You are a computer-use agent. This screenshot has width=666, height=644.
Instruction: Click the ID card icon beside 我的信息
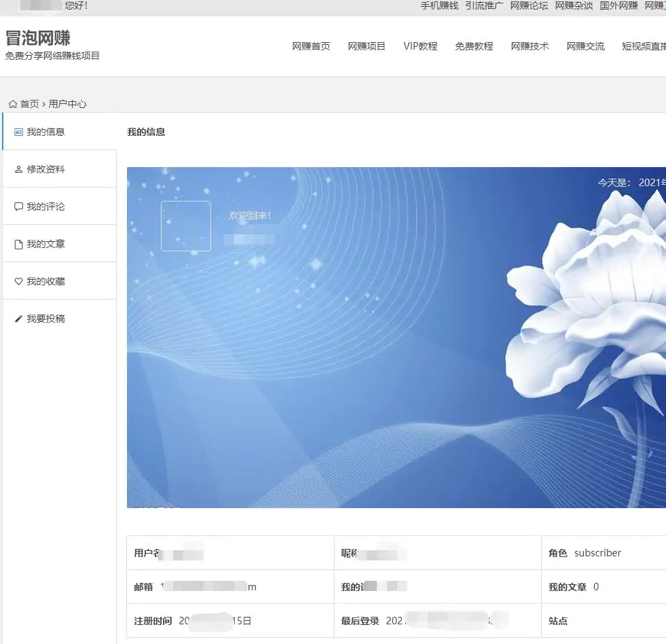click(18, 132)
